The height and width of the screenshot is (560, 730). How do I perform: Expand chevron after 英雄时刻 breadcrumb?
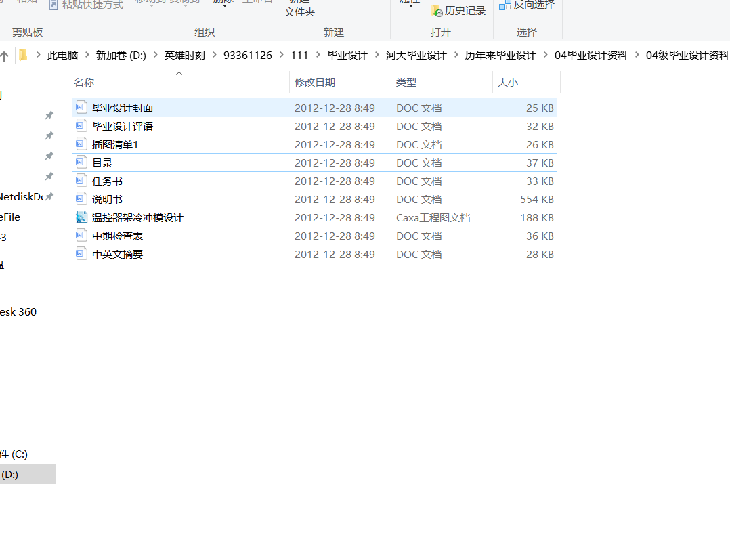point(215,56)
